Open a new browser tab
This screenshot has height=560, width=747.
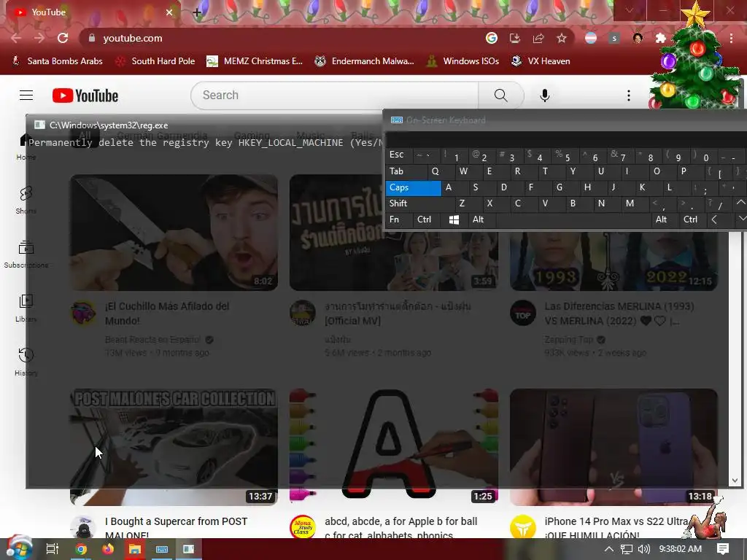(197, 12)
